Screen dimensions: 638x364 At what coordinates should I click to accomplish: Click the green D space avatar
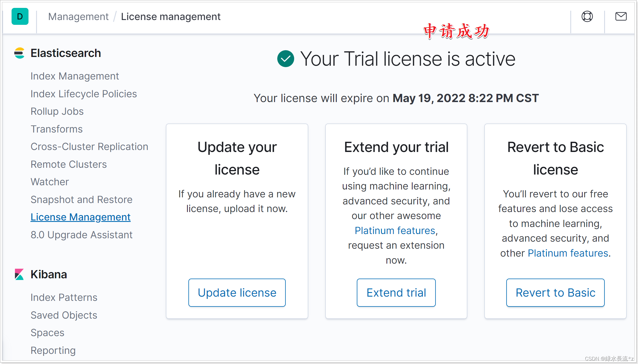coord(20,17)
